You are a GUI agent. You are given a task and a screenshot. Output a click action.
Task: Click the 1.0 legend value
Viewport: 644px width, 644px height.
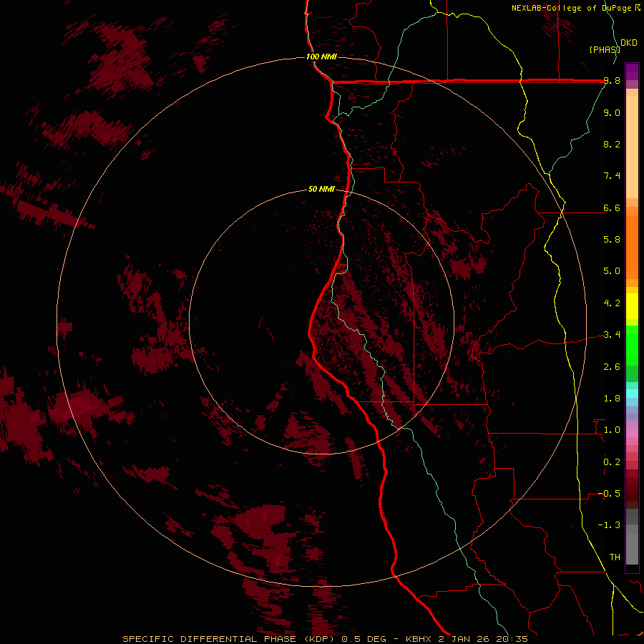(x=612, y=430)
